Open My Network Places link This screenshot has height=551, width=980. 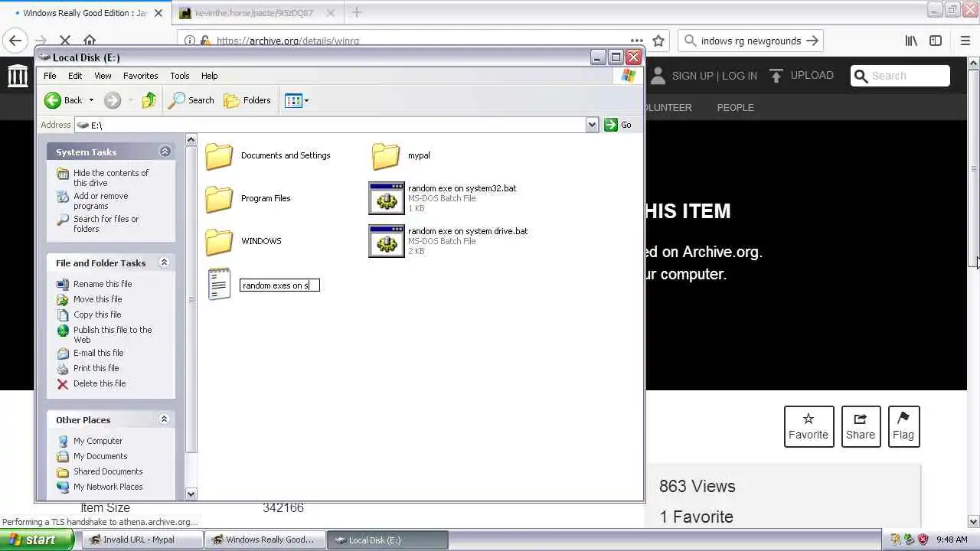click(x=108, y=487)
